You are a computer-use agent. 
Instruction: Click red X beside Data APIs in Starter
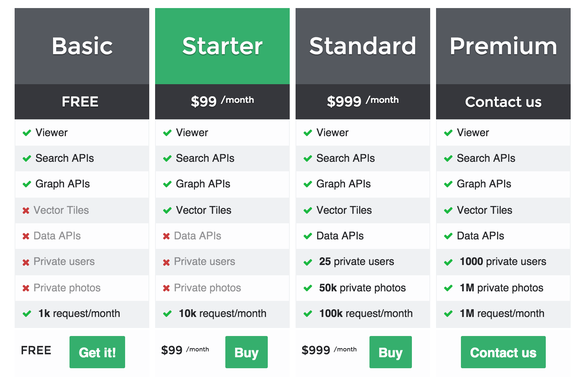pyautogui.click(x=166, y=236)
